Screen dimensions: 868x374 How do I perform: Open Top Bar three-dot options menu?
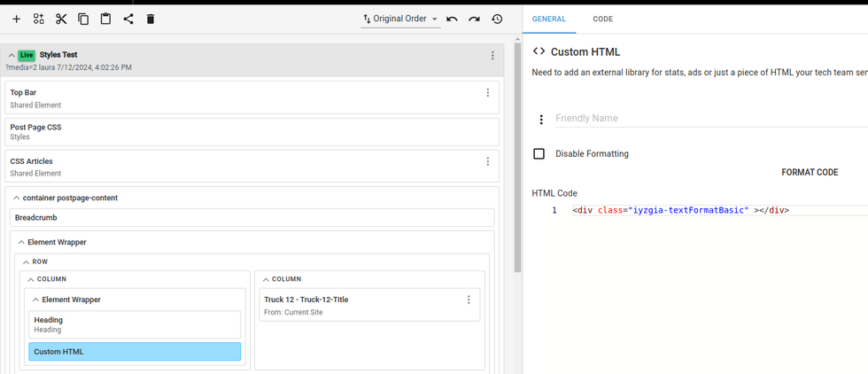click(x=487, y=93)
